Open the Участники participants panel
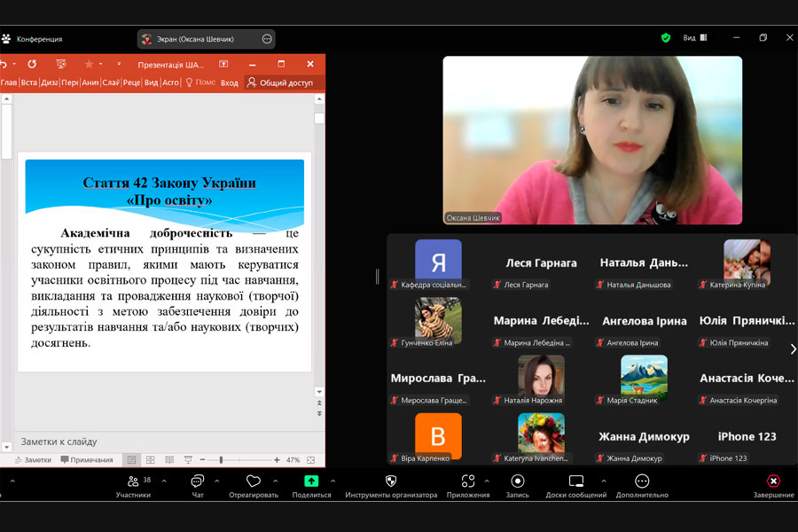 point(133,481)
